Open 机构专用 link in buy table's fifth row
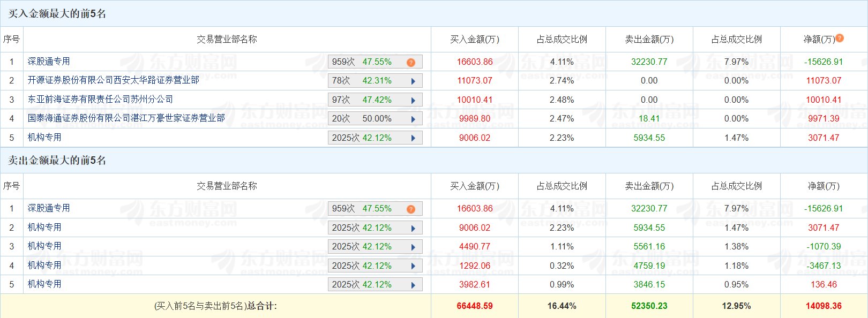868x318 pixels. tap(44, 138)
